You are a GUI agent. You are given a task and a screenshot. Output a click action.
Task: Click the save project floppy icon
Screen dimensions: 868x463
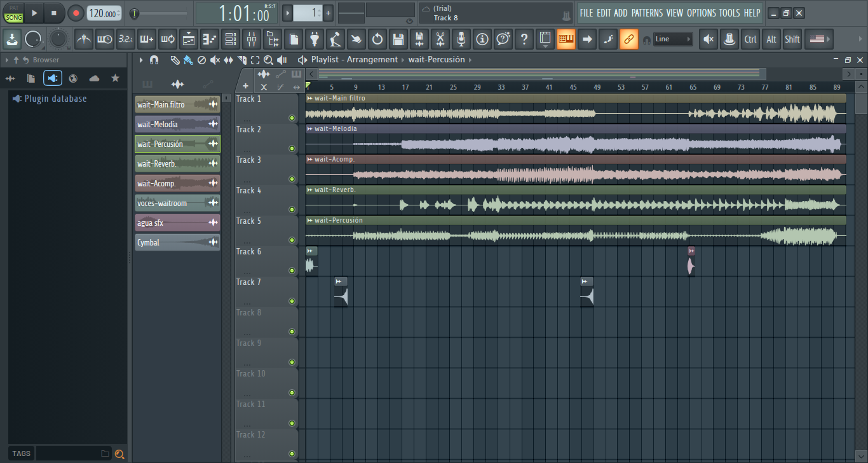[x=398, y=39]
